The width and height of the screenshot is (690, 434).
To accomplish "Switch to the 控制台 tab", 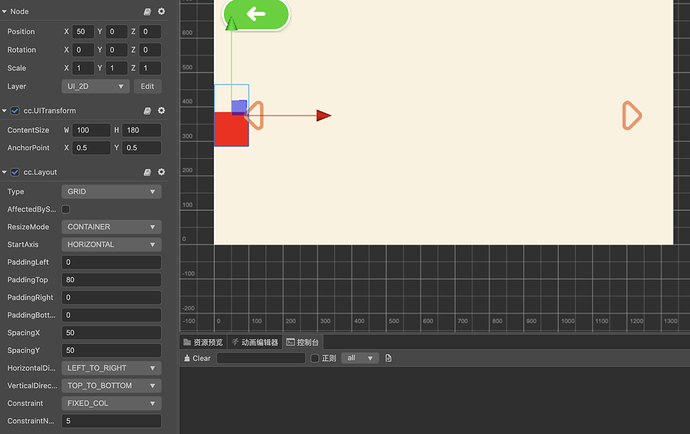I will click(x=303, y=342).
